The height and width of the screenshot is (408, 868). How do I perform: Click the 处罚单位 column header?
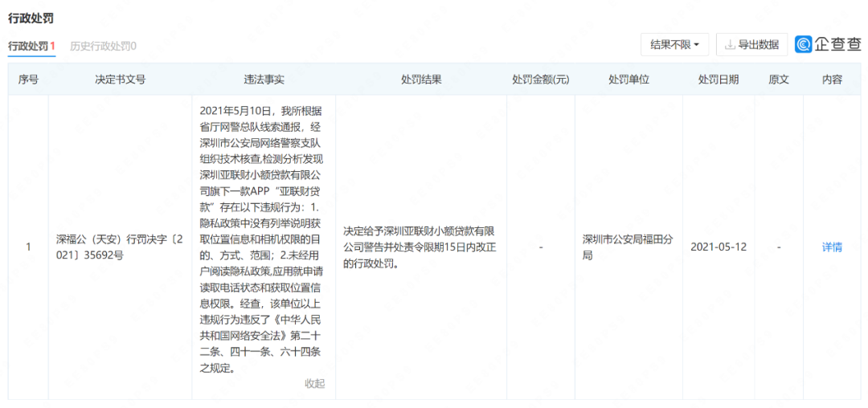click(x=628, y=80)
